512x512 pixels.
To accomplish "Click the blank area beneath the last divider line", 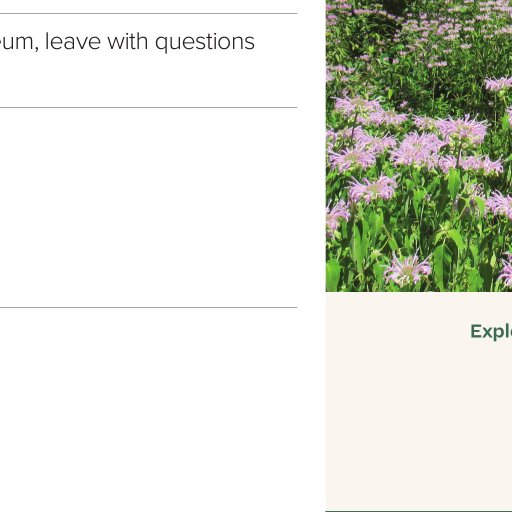I will tap(149, 410).
